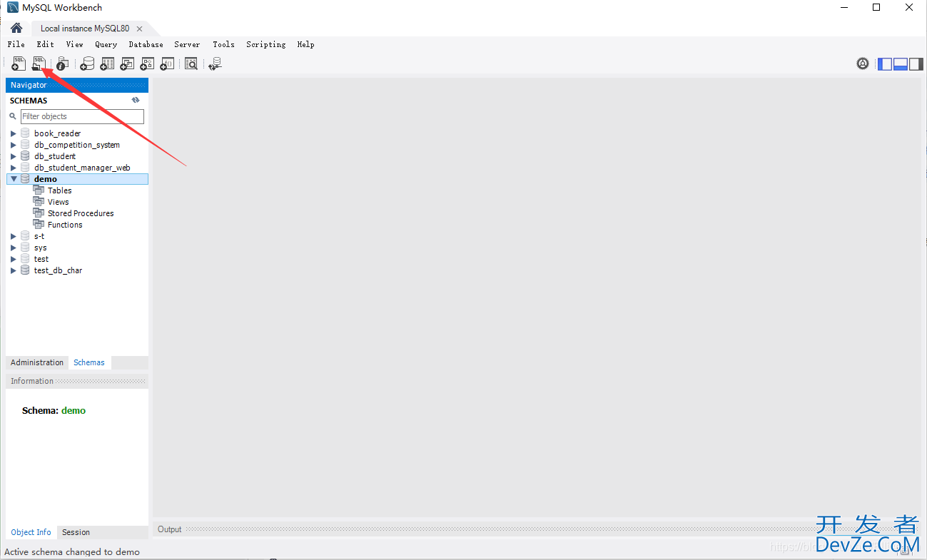The height and width of the screenshot is (560, 927).
Task: Expand the book_reader schema
Action: pos(13,133)
